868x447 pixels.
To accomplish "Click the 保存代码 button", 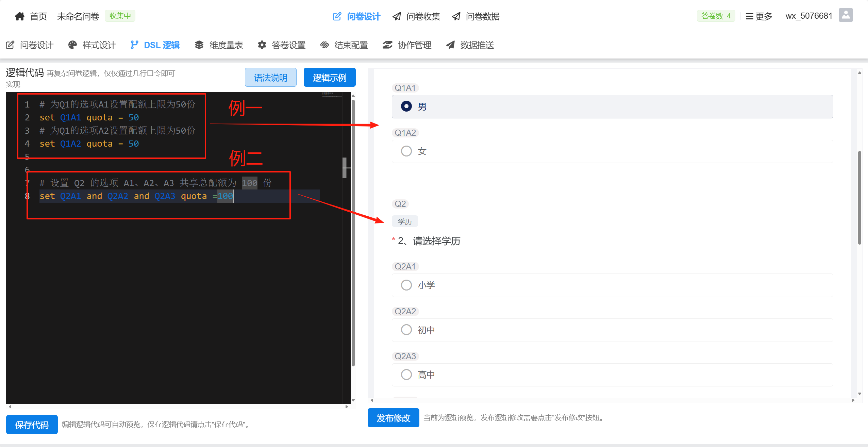I will coord(32,425).
